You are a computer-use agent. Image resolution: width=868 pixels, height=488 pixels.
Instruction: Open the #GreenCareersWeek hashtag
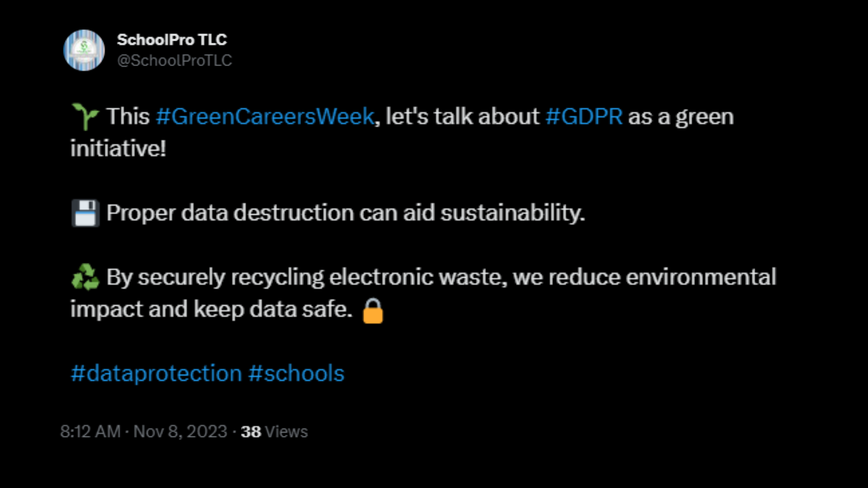click(x=265, y=117)
